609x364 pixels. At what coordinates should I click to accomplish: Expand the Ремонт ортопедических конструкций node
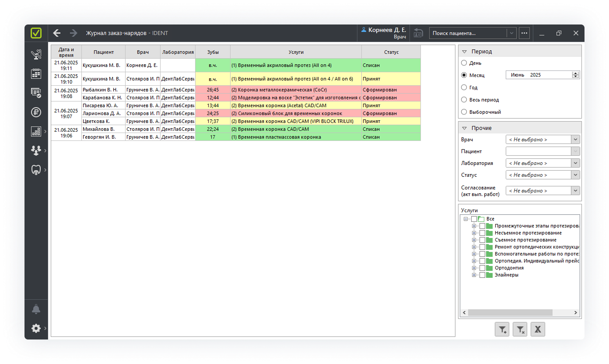(x=474, y=247)
